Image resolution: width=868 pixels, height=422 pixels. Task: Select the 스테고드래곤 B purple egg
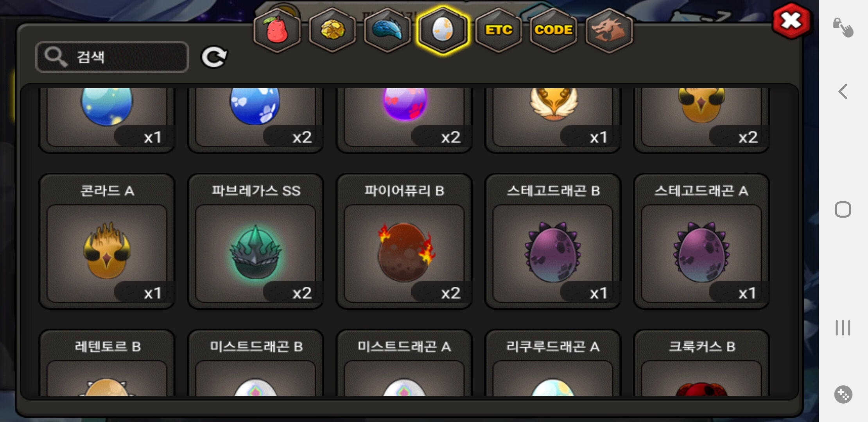[553, 241]
